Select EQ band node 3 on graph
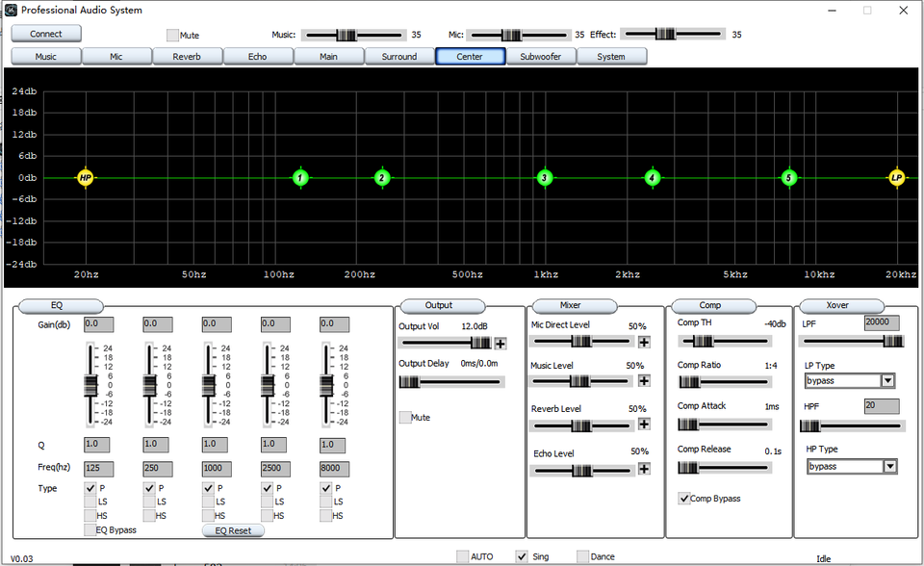This screenshot has height=566, width=924. tap(545, 178)
